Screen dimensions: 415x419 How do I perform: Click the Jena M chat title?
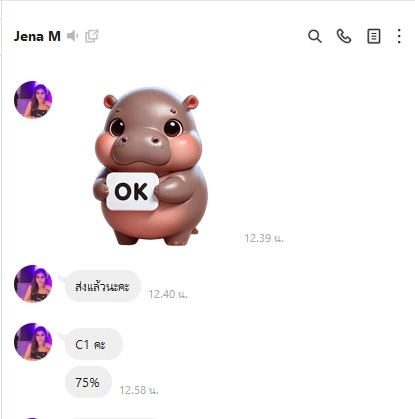click(x=37, y=36)
